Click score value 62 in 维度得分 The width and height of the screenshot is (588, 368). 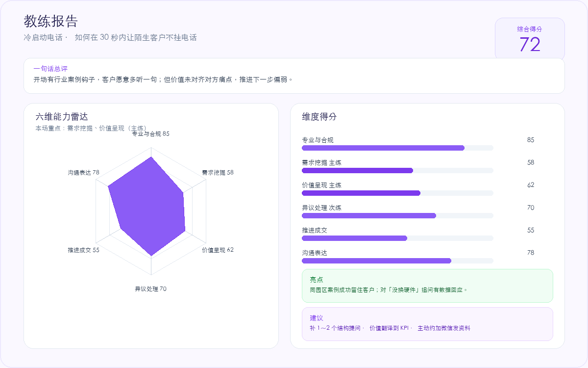click(531, 185)
